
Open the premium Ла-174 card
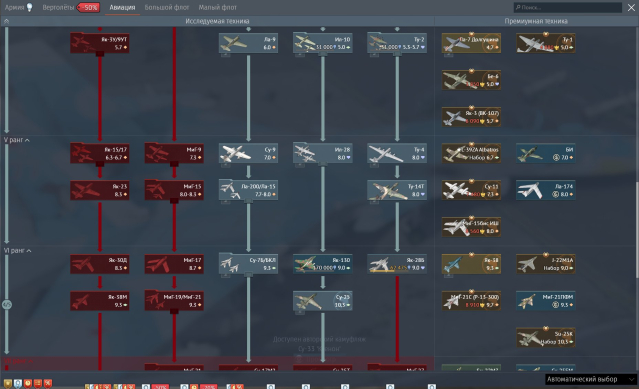(546, 190)
